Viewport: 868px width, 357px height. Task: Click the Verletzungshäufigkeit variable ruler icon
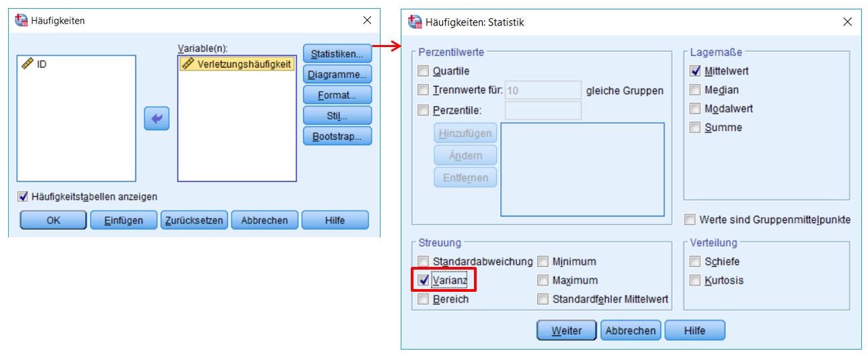pos(188,64)
